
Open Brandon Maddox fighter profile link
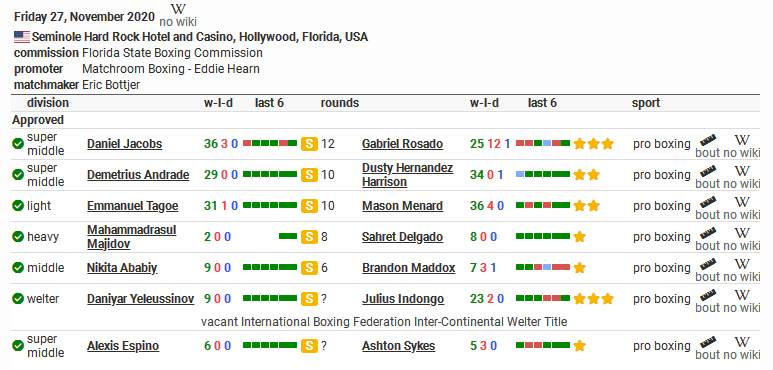click(x=409, y=268)
